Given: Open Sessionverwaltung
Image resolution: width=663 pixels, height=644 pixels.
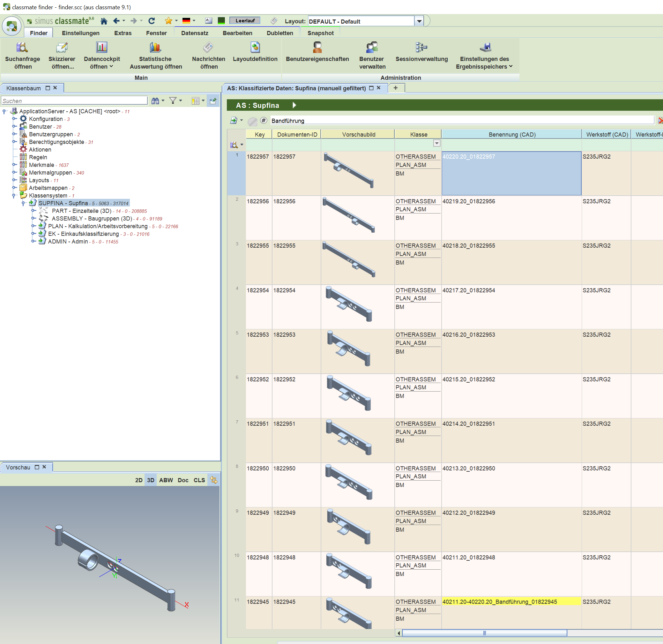Looking at the screenshot, I should coord(421,52).
